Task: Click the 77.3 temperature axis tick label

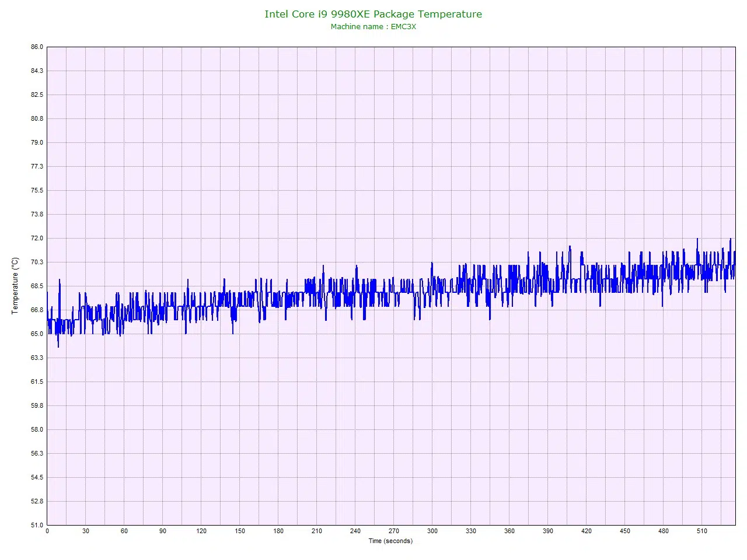Action: coord(37,167)
